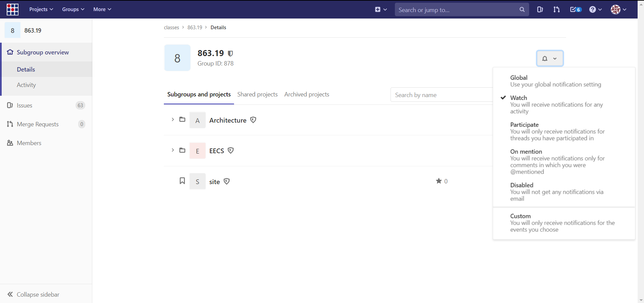This screenshot has height=303, width=644.
Task: Expand the Architecture subgroup
Action: [x=173, y=120]
